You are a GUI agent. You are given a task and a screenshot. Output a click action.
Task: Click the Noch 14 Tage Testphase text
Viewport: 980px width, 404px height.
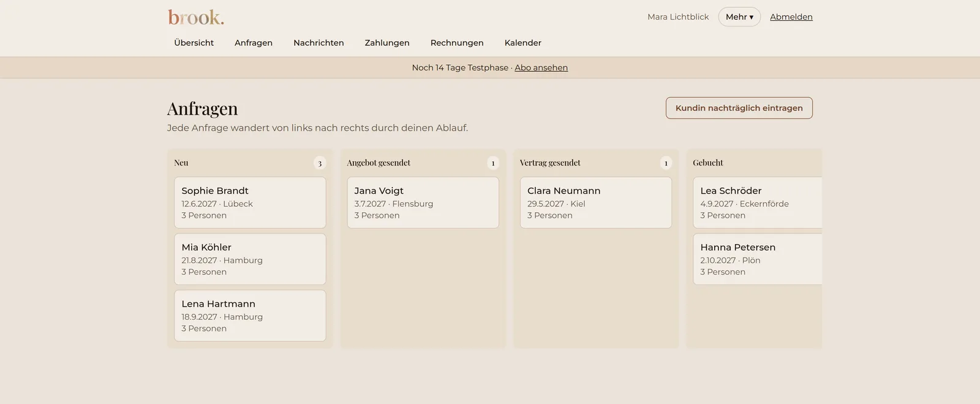460,67
